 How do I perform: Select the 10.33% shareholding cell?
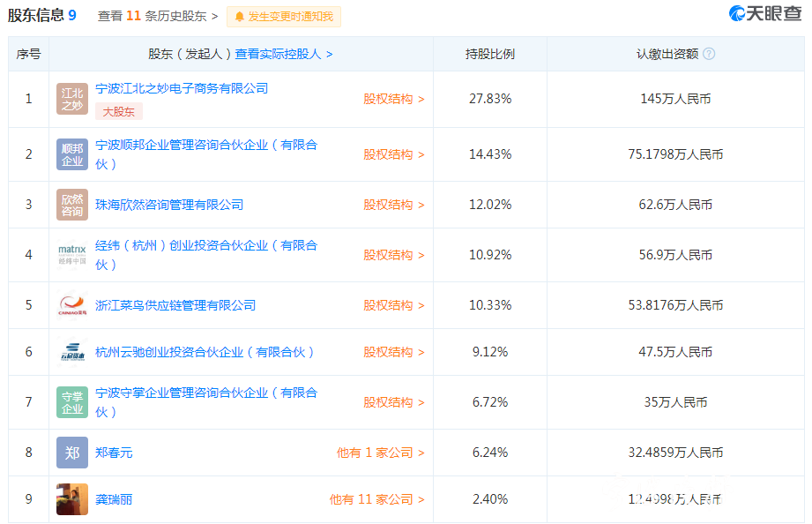(x=490, y=305)
